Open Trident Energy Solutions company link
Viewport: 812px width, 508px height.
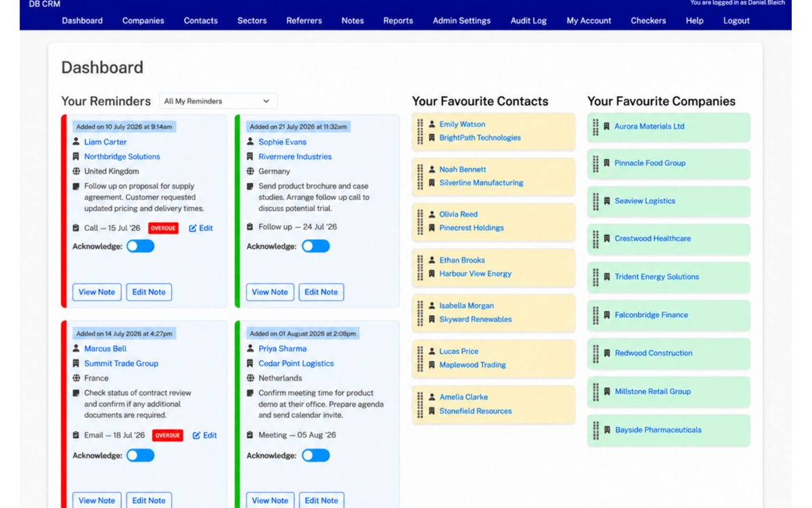(656, 277)
